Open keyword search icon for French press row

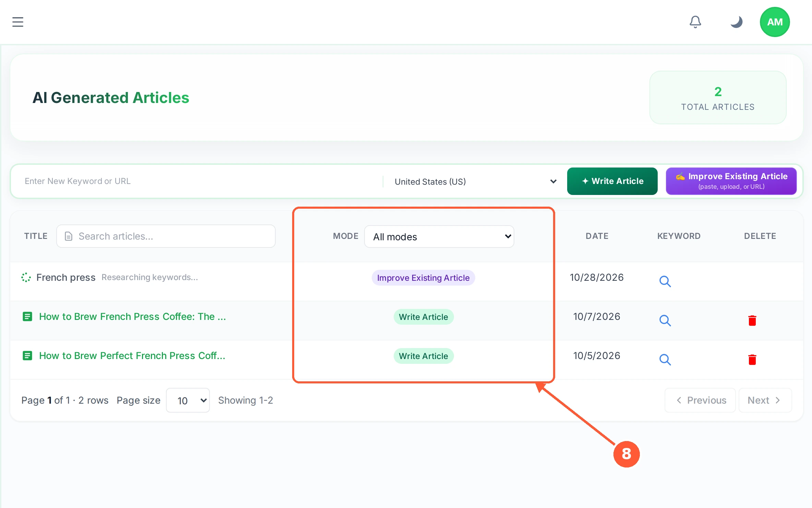(665, 281)
